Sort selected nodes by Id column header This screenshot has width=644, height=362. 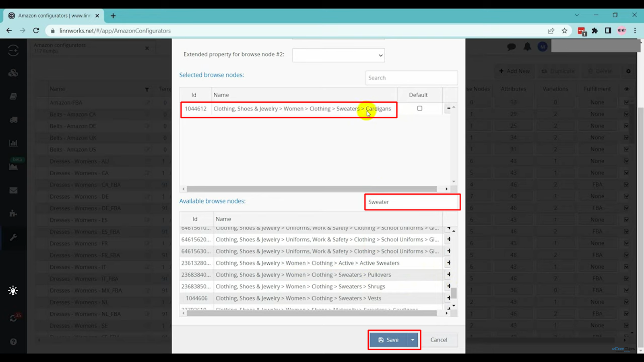(194, 95)
